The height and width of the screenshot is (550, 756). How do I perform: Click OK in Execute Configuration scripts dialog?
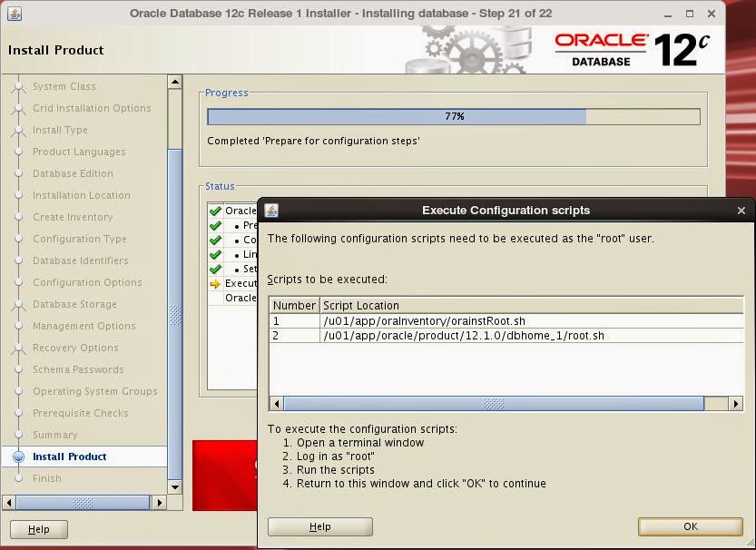pos(690,526)
